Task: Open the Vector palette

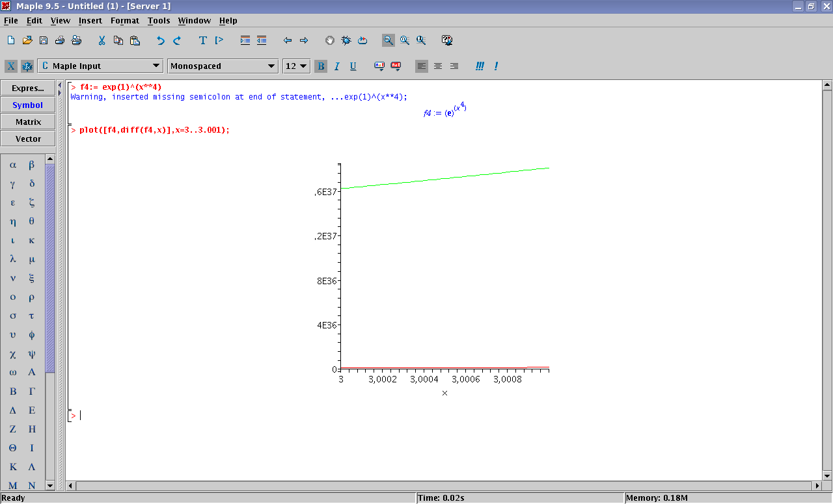Action: 28,139
